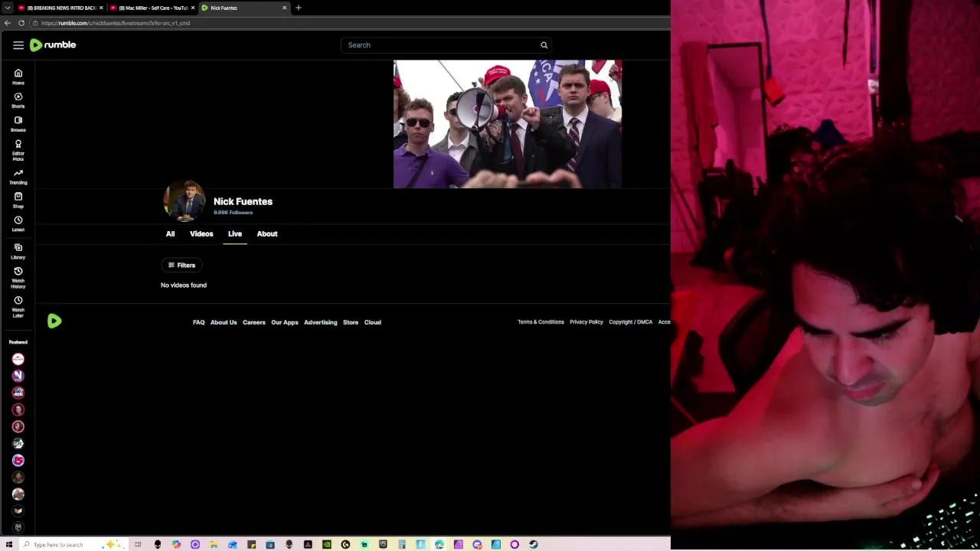Open the Our Apps footer link
This screenshot has width=980, height=551.
(285, 322)
